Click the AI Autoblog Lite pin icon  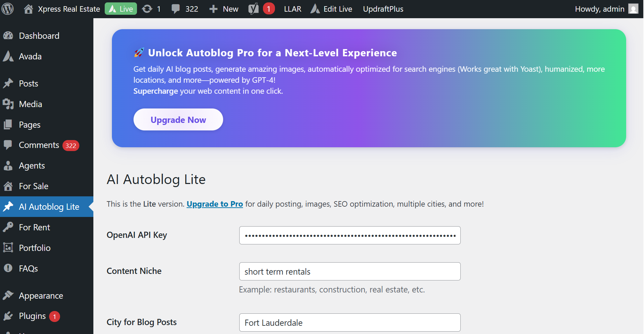8,207
